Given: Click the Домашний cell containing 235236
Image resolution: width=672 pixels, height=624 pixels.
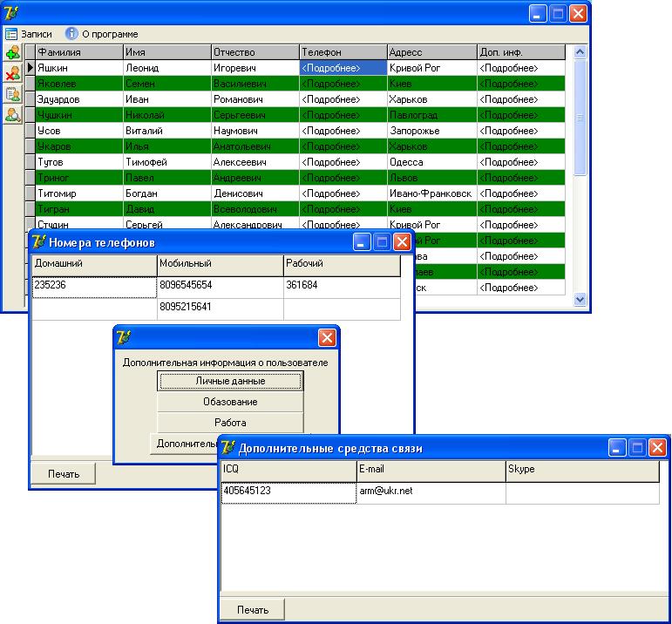Looking at the screenshot, I should click(93, 285).
